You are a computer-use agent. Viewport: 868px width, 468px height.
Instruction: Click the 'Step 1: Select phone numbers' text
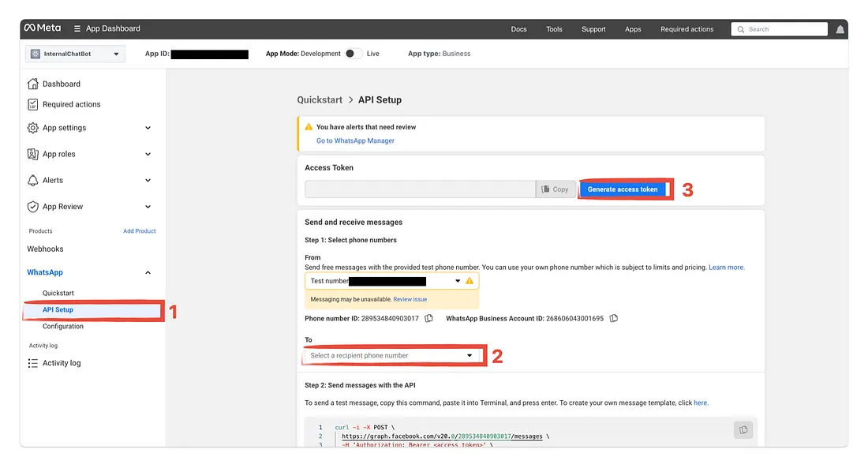tap(350, 240)
